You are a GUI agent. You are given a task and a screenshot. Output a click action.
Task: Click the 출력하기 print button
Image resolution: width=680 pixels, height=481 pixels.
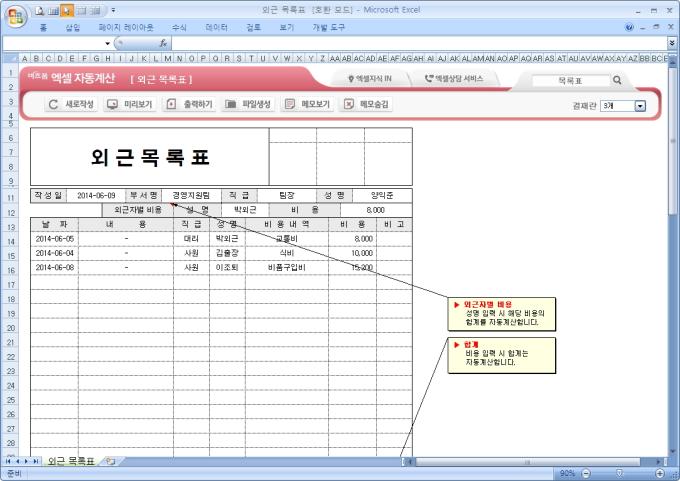click(190, 104)
